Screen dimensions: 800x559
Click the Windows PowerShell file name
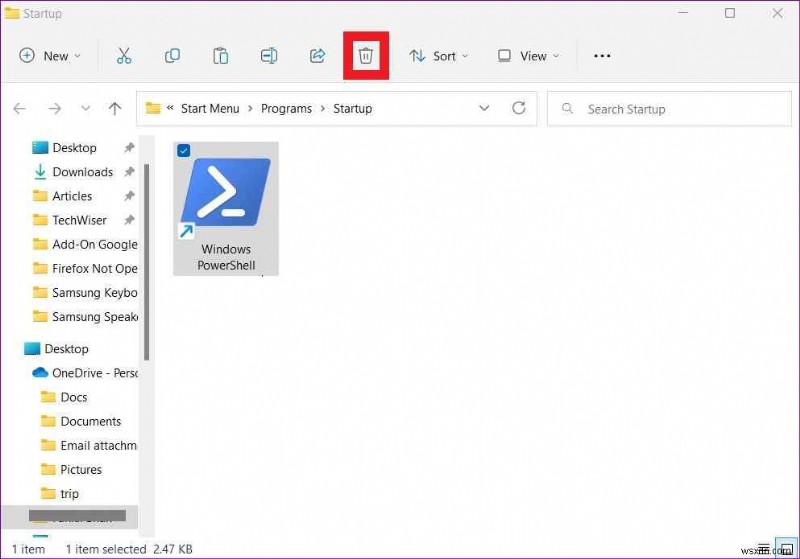226,257
